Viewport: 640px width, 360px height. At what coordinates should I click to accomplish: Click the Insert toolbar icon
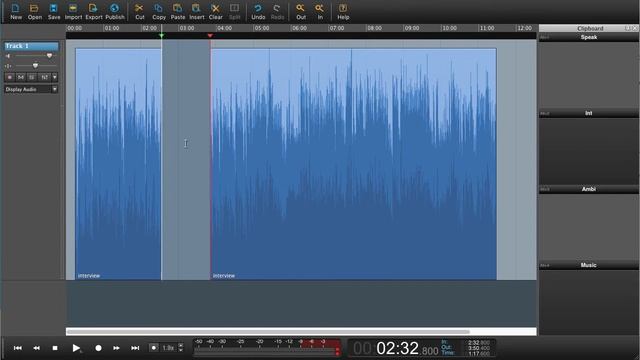196,11
